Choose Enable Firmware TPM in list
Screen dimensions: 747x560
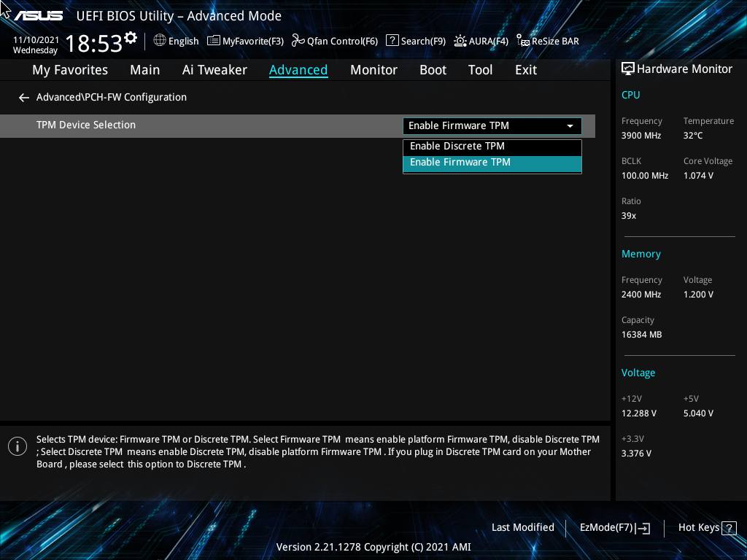[492, 163]
